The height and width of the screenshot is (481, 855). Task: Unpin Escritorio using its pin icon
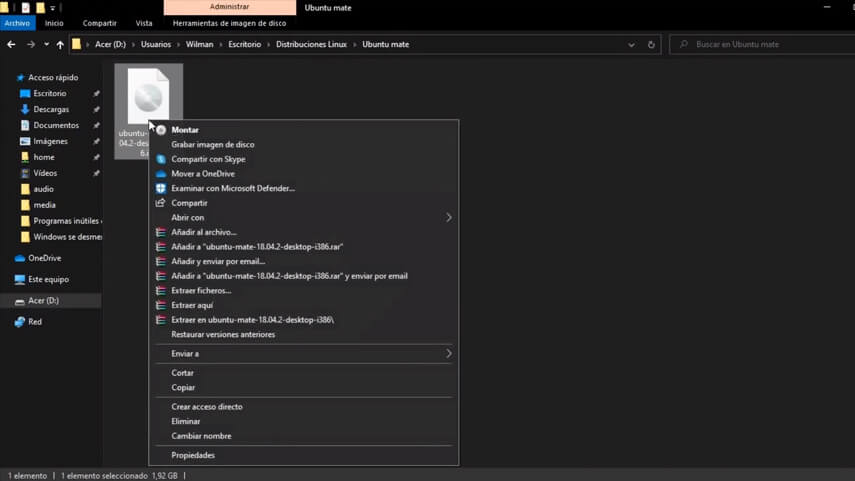click(x=96, y=94)
